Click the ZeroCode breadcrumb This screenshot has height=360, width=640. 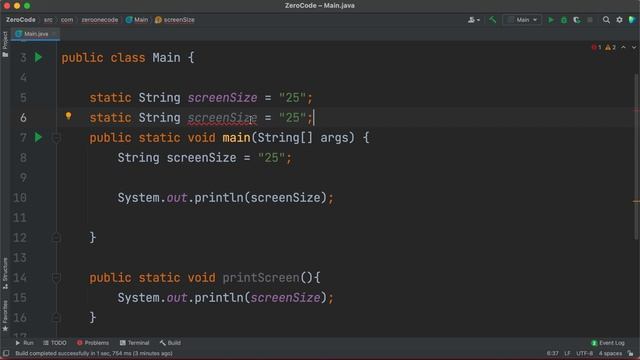20,20
